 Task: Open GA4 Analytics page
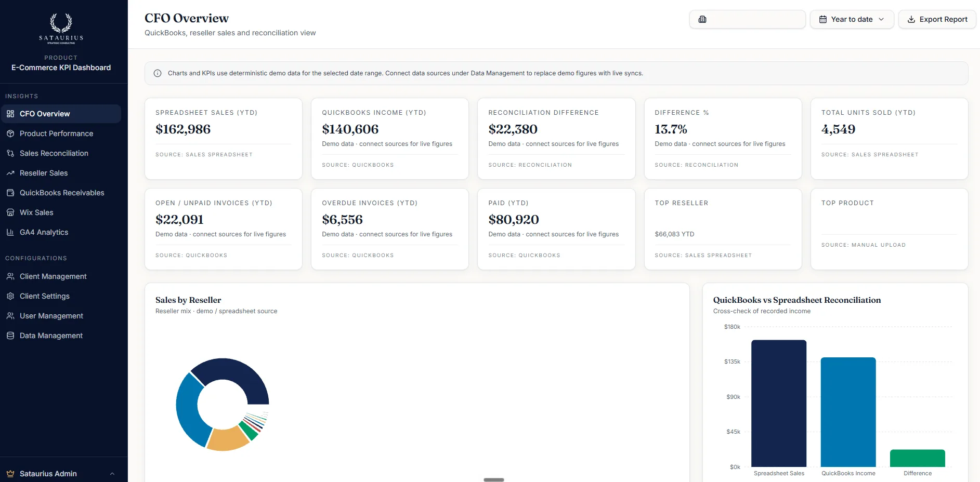pos(61,232)
